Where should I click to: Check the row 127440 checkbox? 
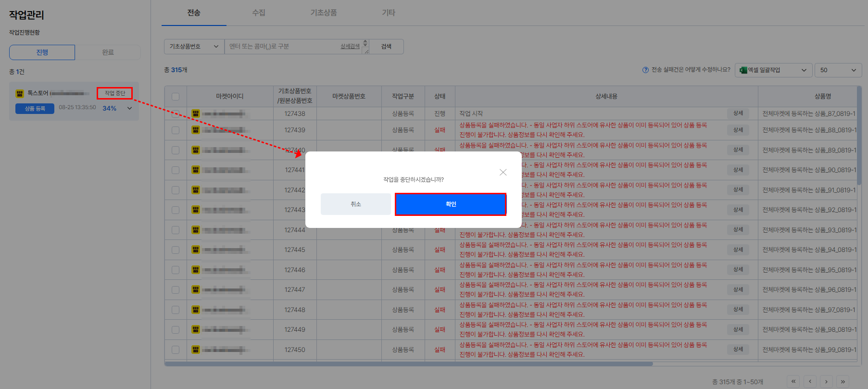[176, 150]
